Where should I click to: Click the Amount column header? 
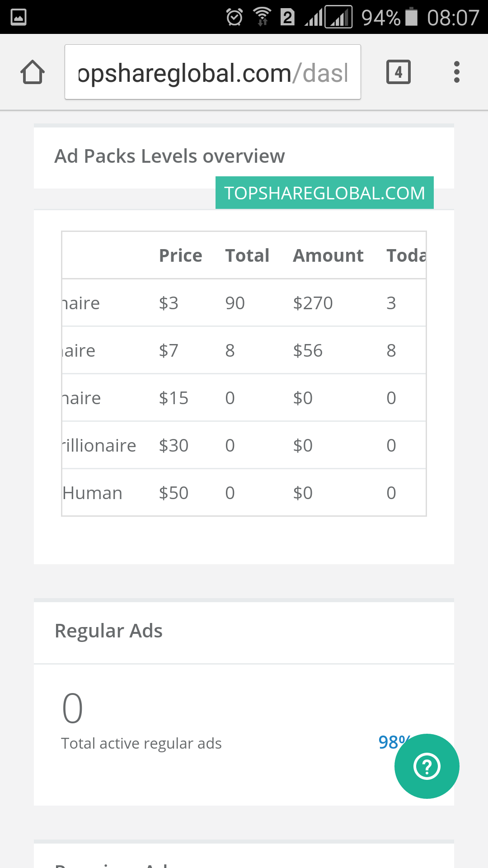(x=328, y=256)
